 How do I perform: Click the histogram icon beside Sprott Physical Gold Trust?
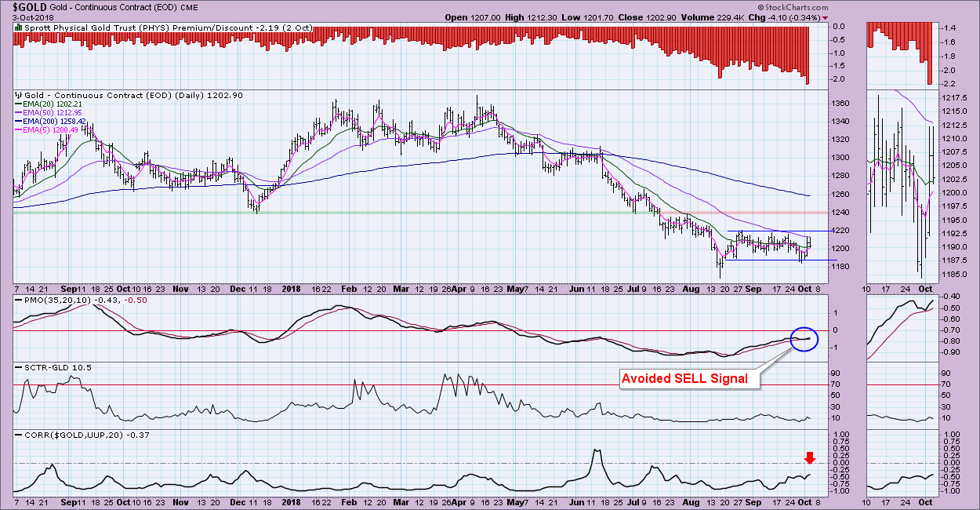pyautogui.click(x=18, y=27)
